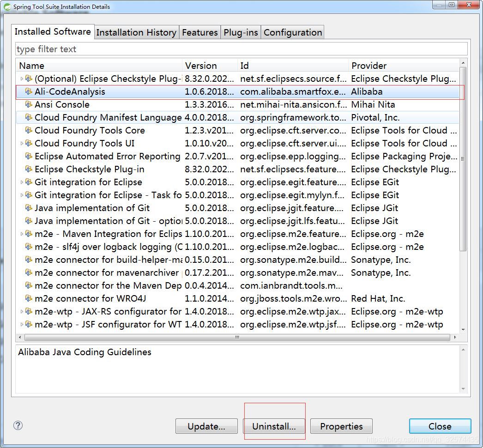The height and width of the screenshot is (448, 483).
Task: Sort the list by Name column
Action: [x=99, y=66]
